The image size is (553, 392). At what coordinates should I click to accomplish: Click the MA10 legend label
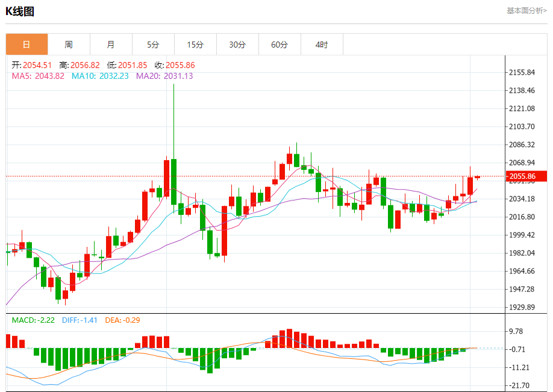point(100,76)
